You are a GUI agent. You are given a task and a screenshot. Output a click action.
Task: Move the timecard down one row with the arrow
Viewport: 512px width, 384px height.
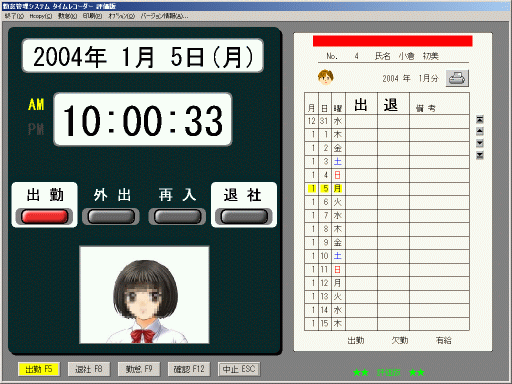click(x=480, y=143)
